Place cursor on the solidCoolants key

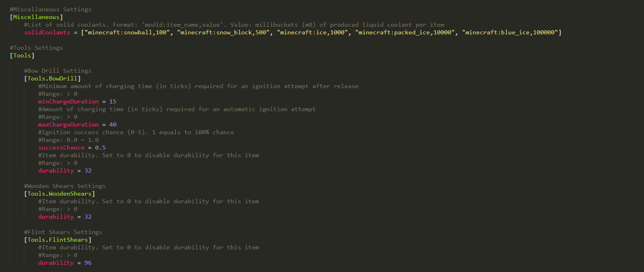coord(47,32)
